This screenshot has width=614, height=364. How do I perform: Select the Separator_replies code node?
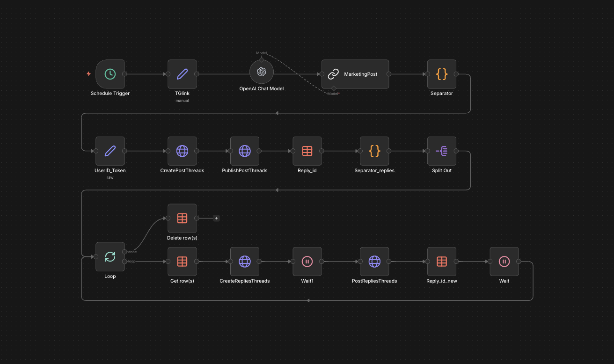tap(374, 151)
